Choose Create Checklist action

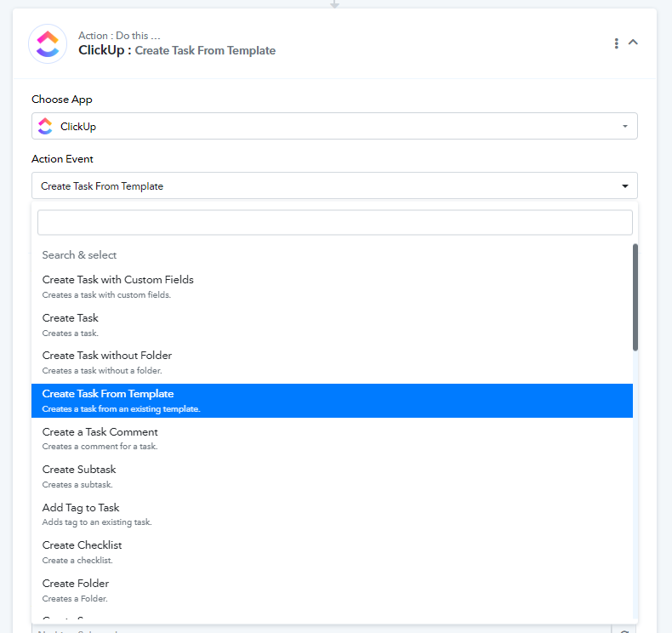pos(332,552)
